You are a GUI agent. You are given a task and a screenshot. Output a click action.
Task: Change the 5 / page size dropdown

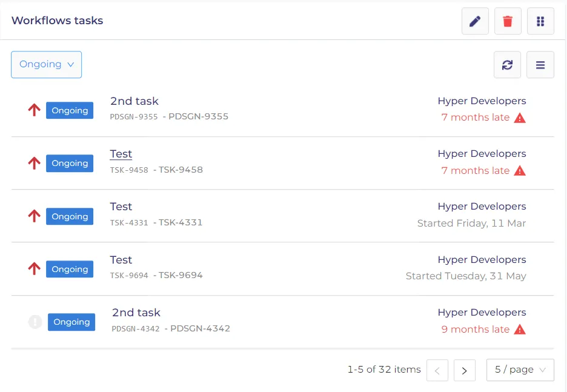pos(520,370)
